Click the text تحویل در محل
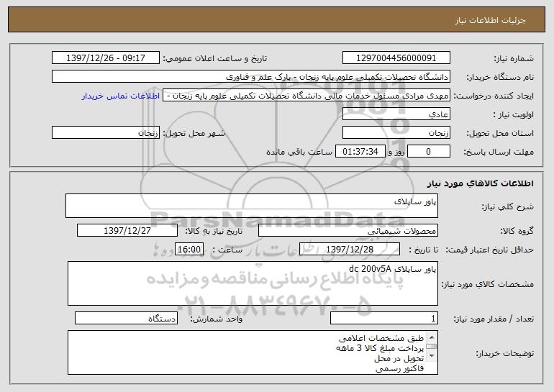Screen dimensions: 554x392 point(399,359)
